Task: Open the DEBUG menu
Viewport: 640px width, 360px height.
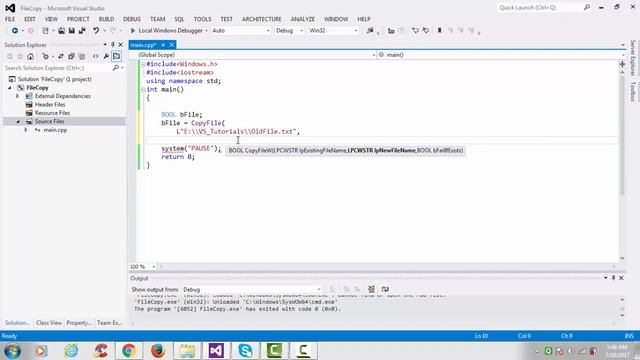Action: pyautogui.click(x=132, y=19)
